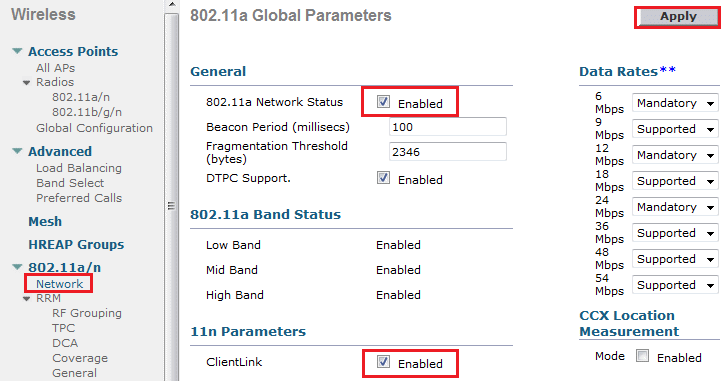
Task: Click the sidebar vertical scrollbar handle
Action: click(x=172, y=199)
